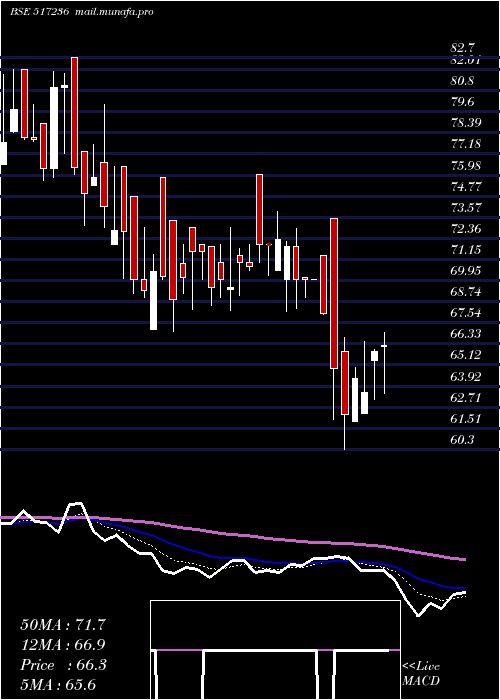Image resolution: width=500 pixels, height=700 pixels.
Task: Select the 75.98 price axis label
Action: point(466,165)
